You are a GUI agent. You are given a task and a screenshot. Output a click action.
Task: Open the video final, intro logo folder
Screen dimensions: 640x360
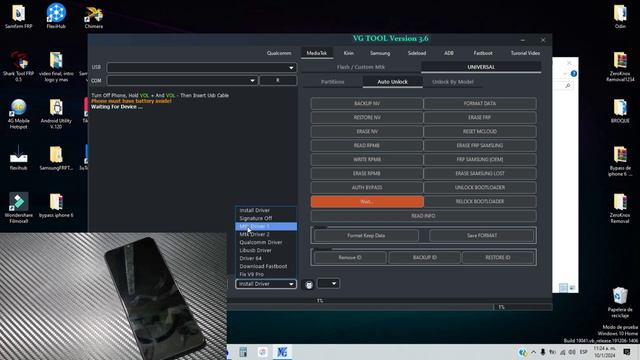pyautogui.click(x=56, y=66)
